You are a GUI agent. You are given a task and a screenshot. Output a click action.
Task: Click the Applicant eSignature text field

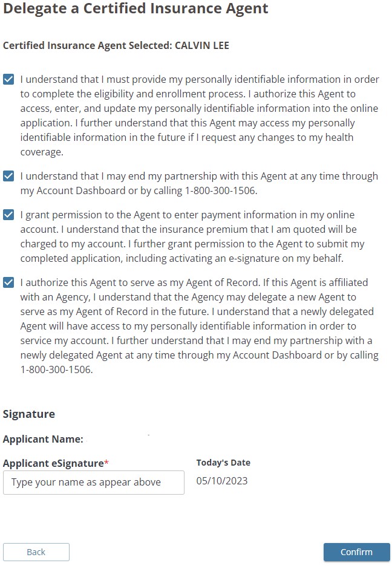coord(94,483)
